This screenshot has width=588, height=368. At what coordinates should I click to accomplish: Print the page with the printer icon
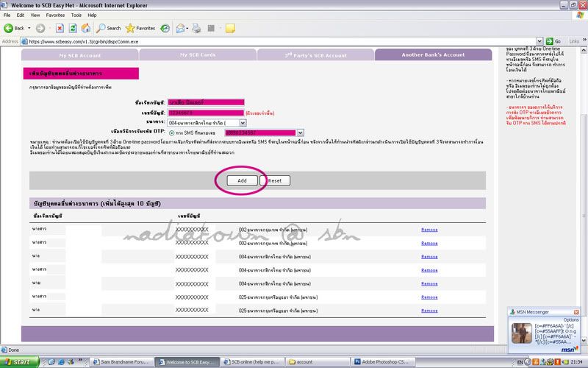[x=196, y=28]
